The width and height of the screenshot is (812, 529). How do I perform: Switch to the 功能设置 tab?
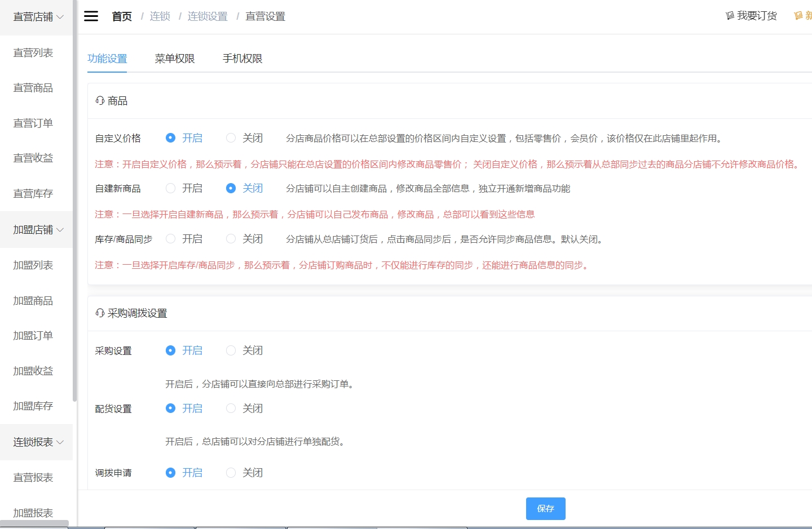107,59
